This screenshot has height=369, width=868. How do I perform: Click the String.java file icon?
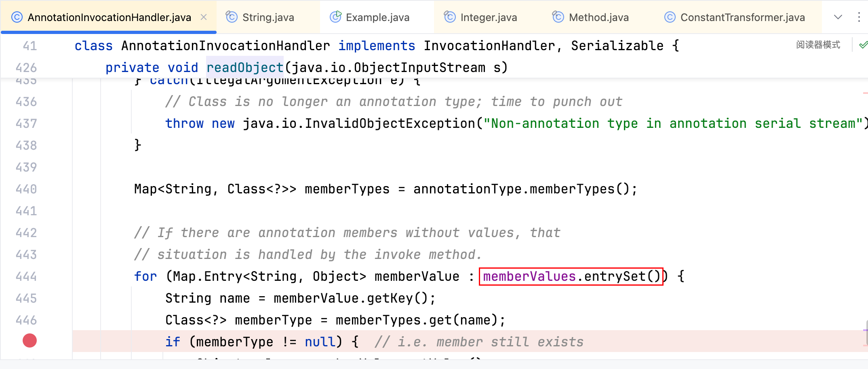coord(232,17)
